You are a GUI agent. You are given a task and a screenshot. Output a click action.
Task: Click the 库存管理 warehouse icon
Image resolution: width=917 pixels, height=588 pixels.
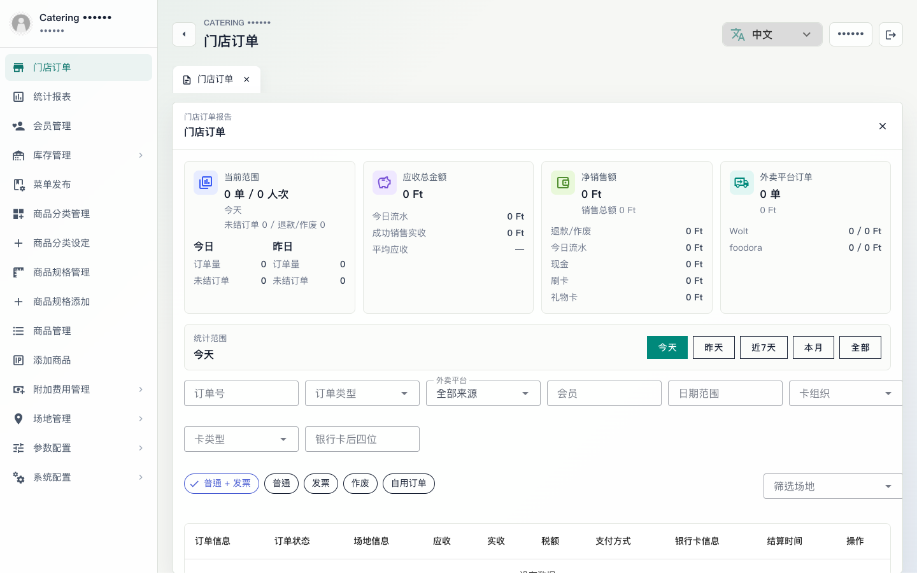tap(18, 155)
